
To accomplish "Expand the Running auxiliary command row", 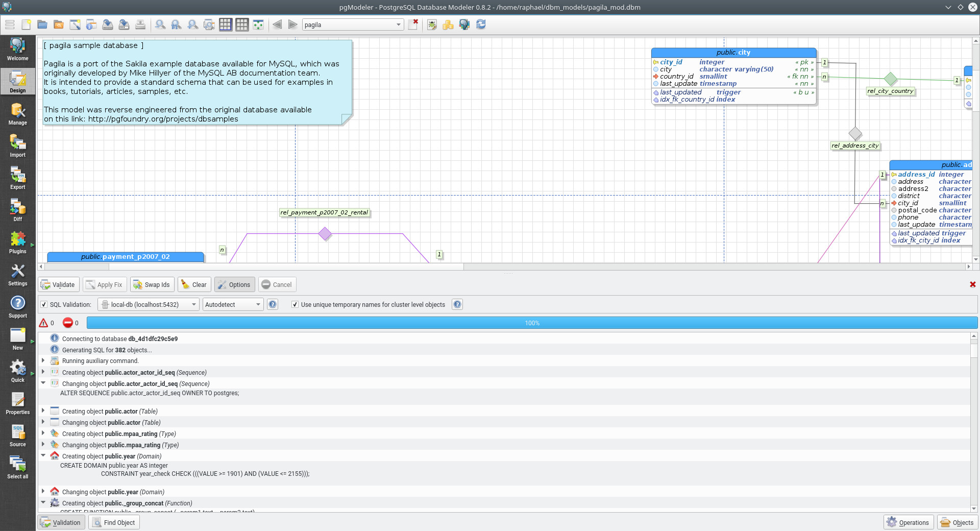I will (43, 360).
